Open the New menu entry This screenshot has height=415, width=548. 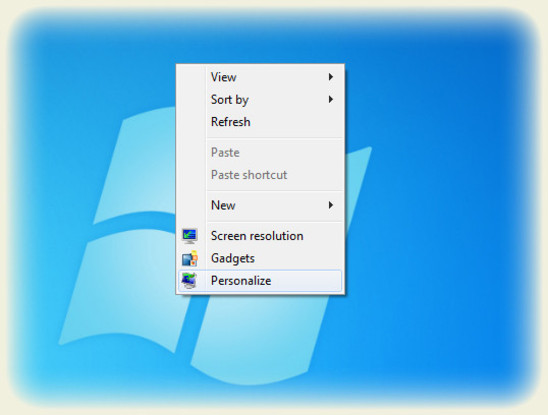(x=260, y=205)
